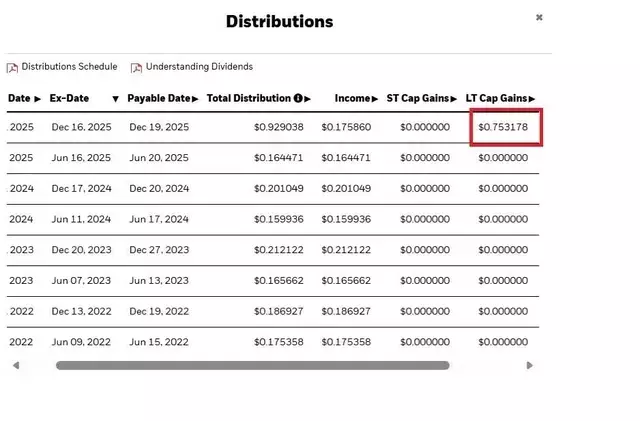
Task: Click the right arrow of the horizontal scrollbar
Action: tap(530, 366)
